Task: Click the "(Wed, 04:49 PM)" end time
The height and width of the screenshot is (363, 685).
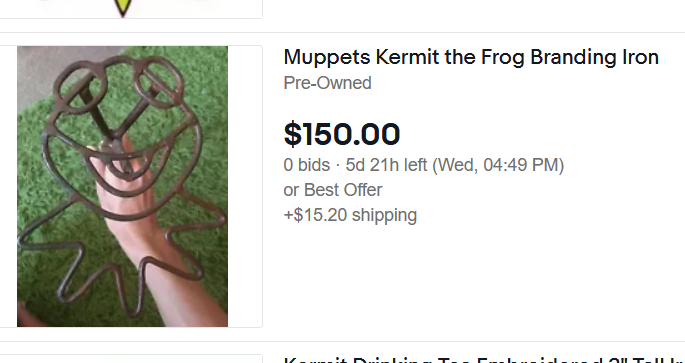Action: click(498, 165)
